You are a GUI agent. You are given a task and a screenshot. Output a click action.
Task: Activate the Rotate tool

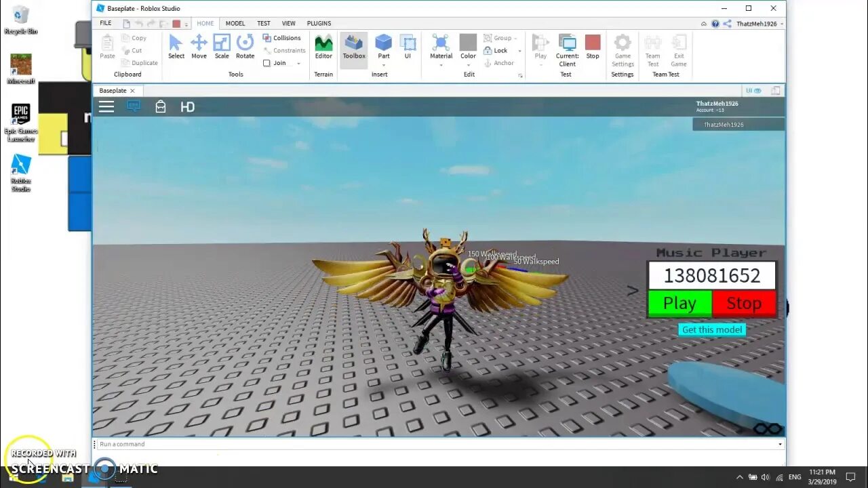(245, 47)
